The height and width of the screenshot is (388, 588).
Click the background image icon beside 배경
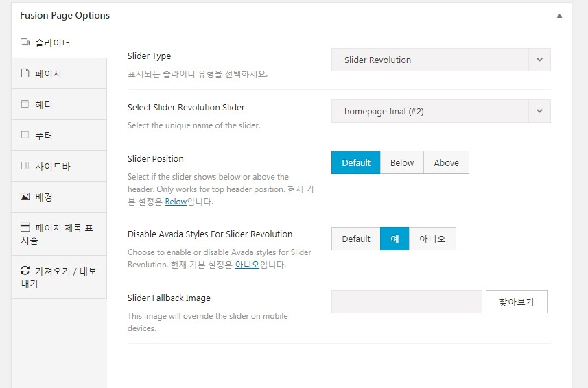tap(25, 197)
